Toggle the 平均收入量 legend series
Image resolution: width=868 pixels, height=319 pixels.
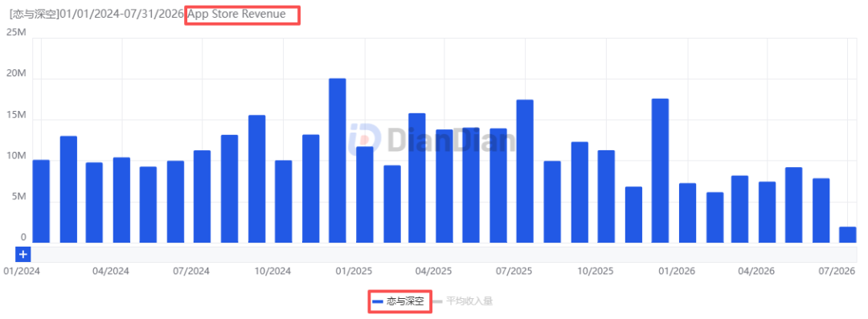462,301
